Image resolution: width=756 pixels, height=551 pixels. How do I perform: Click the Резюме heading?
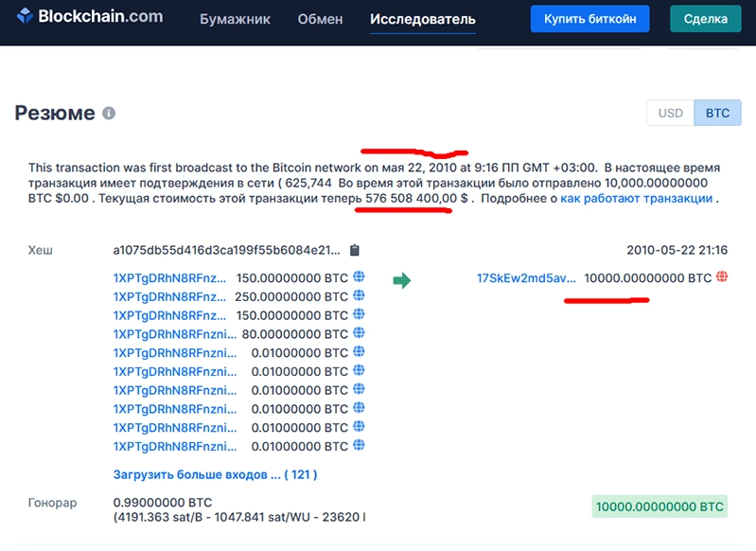coord(55,113)
